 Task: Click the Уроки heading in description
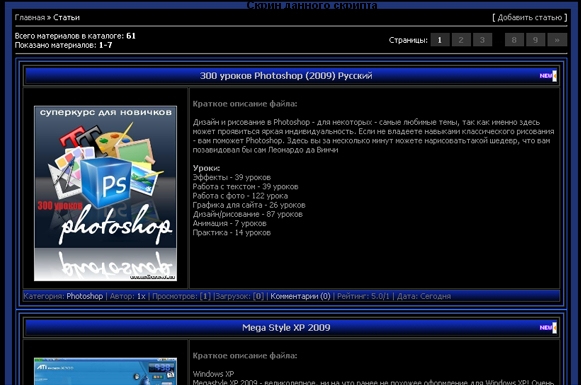(206, 168)
